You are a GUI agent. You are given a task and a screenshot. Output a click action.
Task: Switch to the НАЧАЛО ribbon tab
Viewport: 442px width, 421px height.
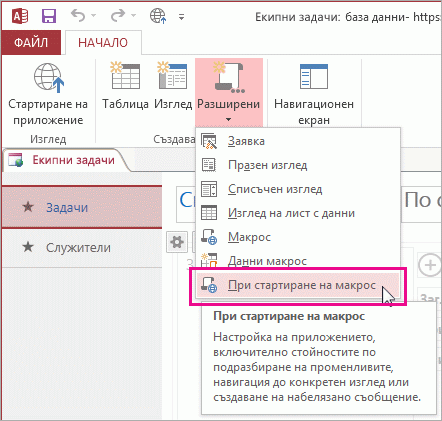(x=103, y=42)
